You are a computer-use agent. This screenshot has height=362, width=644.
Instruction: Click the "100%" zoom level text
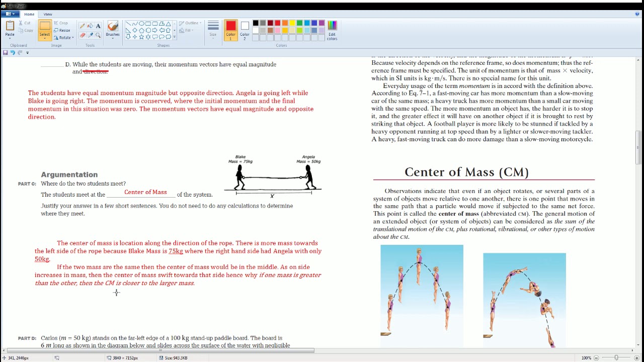586,358
